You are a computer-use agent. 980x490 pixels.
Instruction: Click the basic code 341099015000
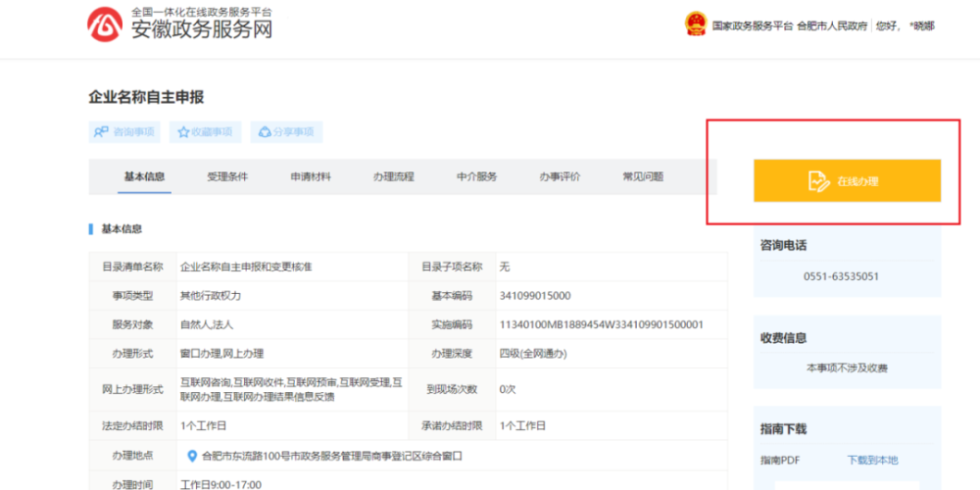click(535, 296)
